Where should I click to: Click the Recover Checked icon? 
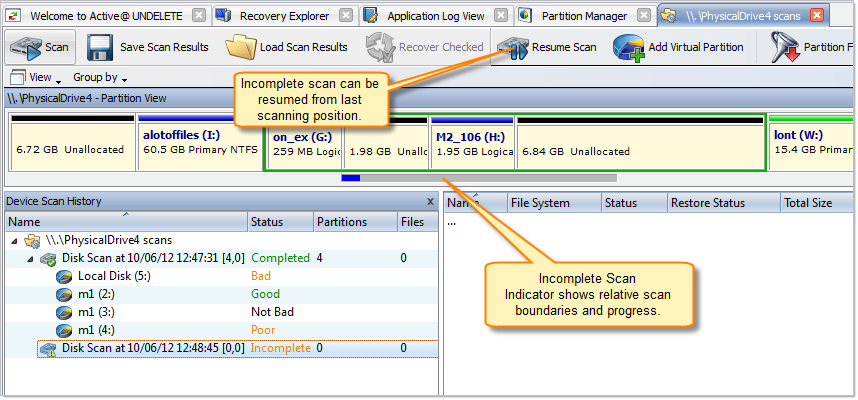point(380,48)
